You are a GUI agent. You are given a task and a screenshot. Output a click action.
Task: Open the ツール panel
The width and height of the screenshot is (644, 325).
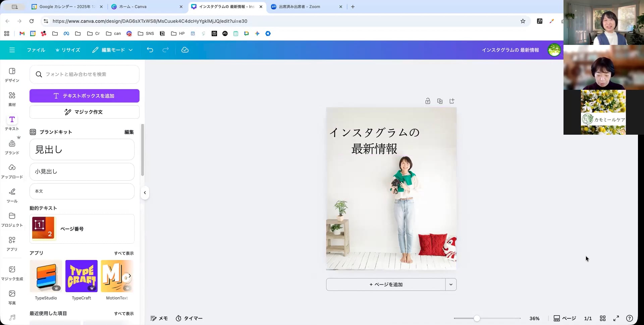coord(12,195)
